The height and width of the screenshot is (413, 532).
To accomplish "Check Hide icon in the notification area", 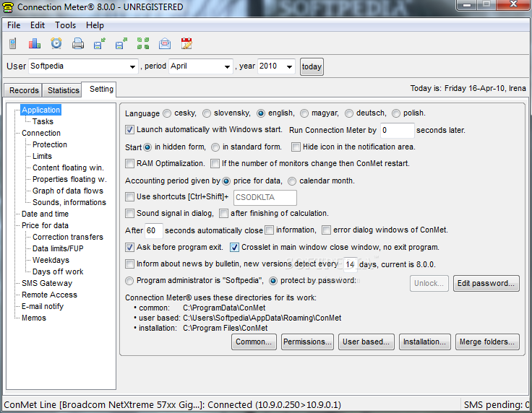I will point(296,147).
